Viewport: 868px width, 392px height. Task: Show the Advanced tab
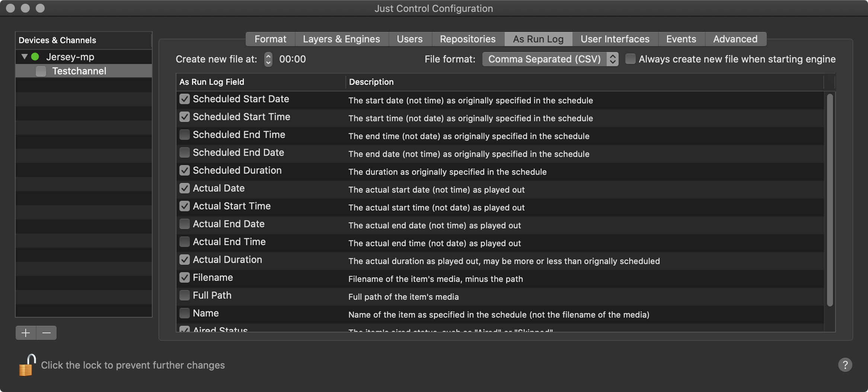coord(735,39)
